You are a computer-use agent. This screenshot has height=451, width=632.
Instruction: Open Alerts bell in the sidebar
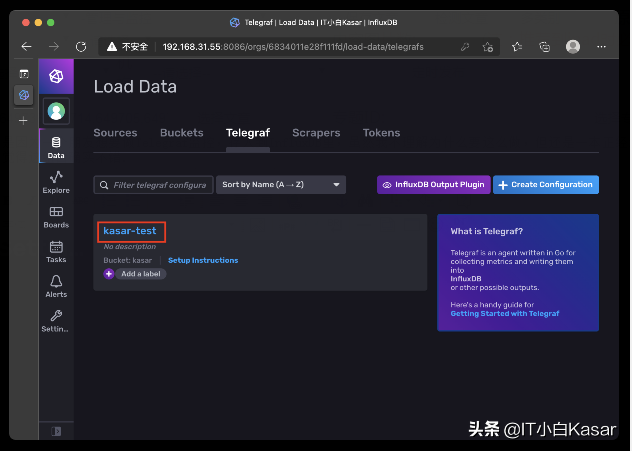click(56, 286)
